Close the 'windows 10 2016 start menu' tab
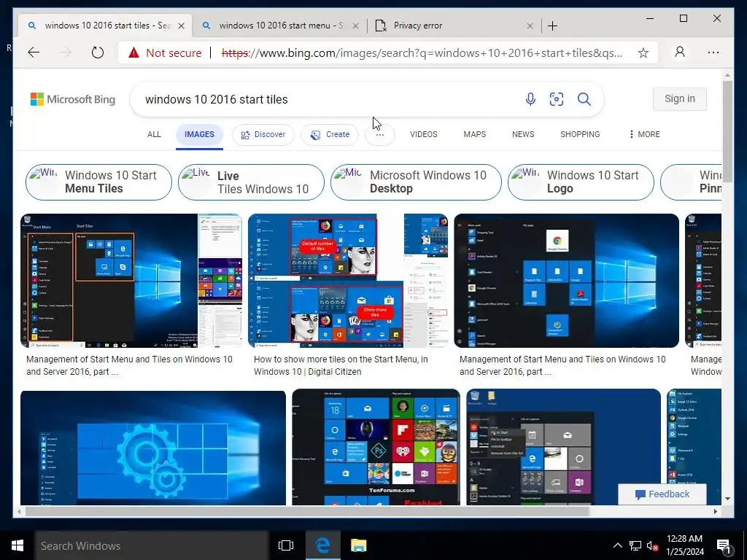This screenshot has width=747, height=560. click(x=355, y=26)
